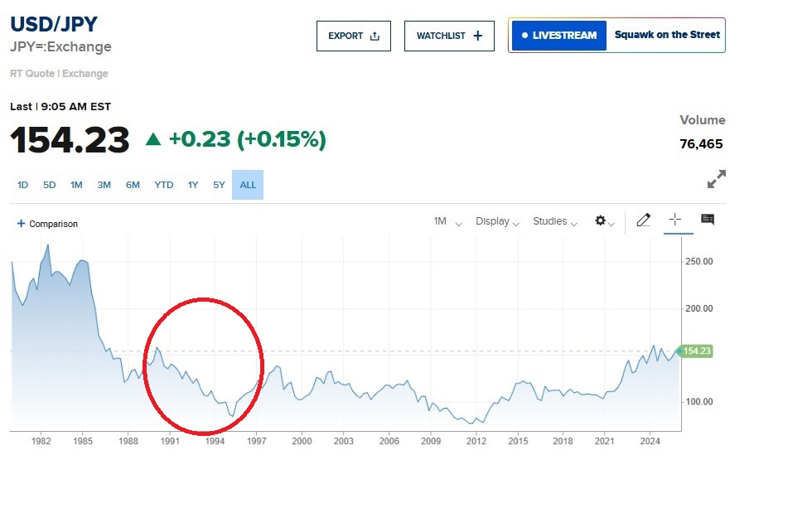Switch to the 1D time range

pyautogui.click(x=22, y=185)
